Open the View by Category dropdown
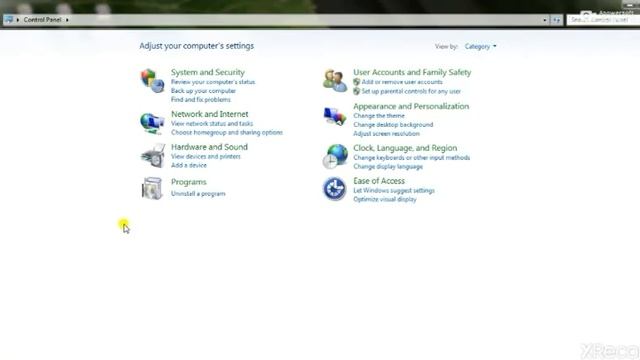The image size is (640, 360). pyautogui.click(x=480, y=47)
